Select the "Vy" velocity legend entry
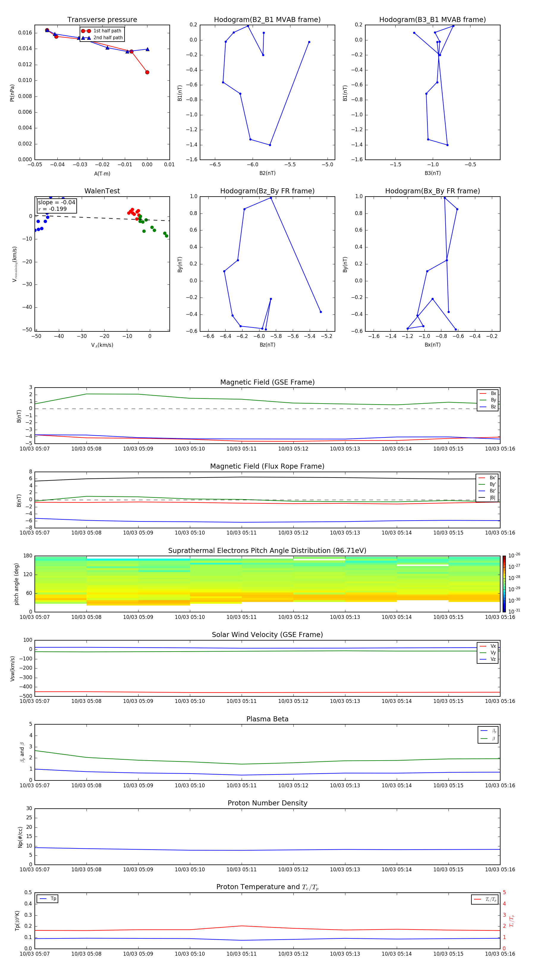Image resolution: width=535 pixels, height=980 pixels. click(488, 653)
